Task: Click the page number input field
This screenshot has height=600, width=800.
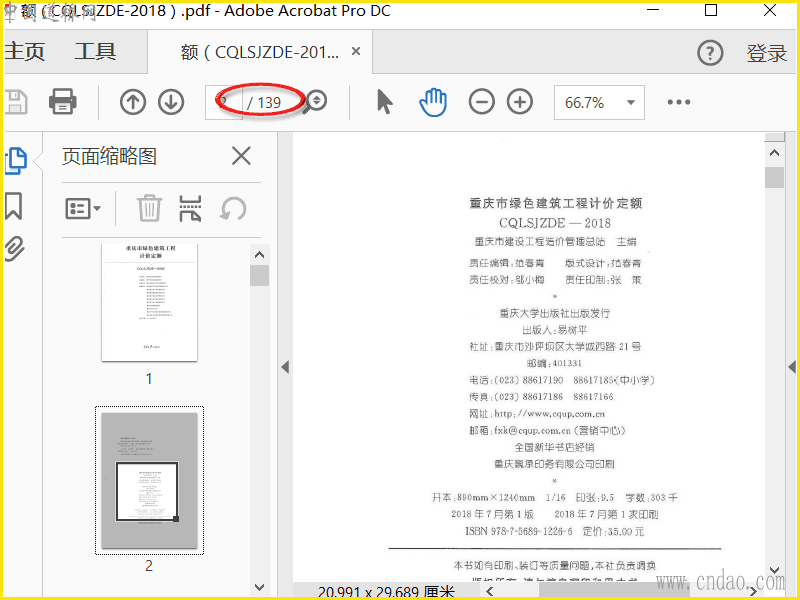Action: pyautogui.click(x=223, y=103)
